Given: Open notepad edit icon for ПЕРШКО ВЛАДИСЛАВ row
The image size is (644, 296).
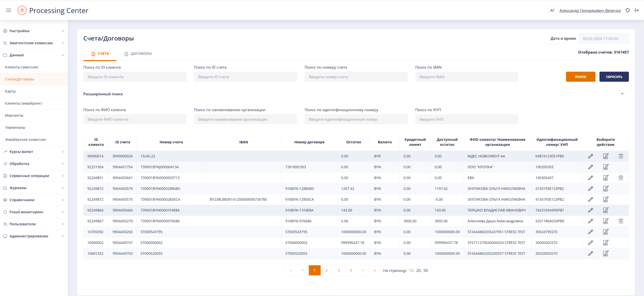Looking at the screenshot, I should tap(605, 210).
